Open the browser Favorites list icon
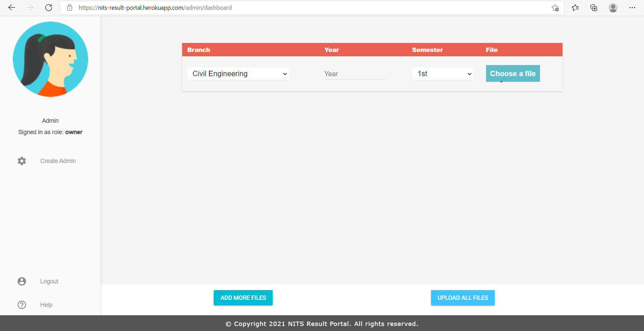 point(575,8)
